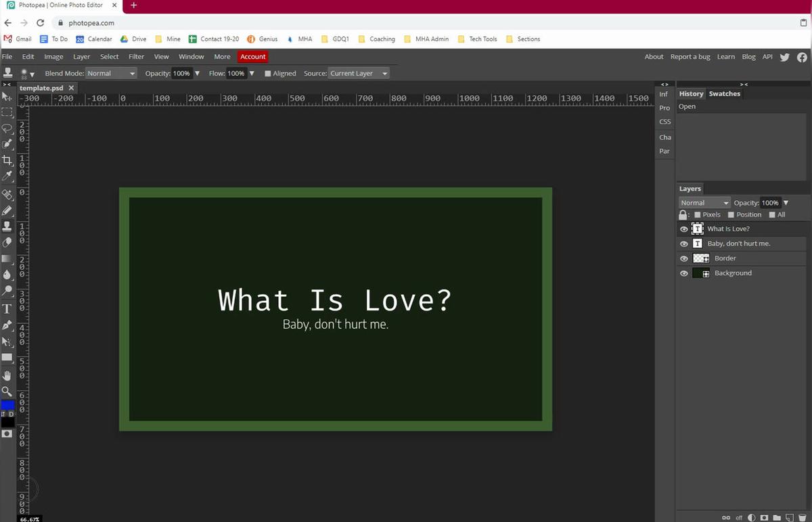The image size is (812, 522).
Task: Hide the Border layer
Action: click(x=684, y=259)
